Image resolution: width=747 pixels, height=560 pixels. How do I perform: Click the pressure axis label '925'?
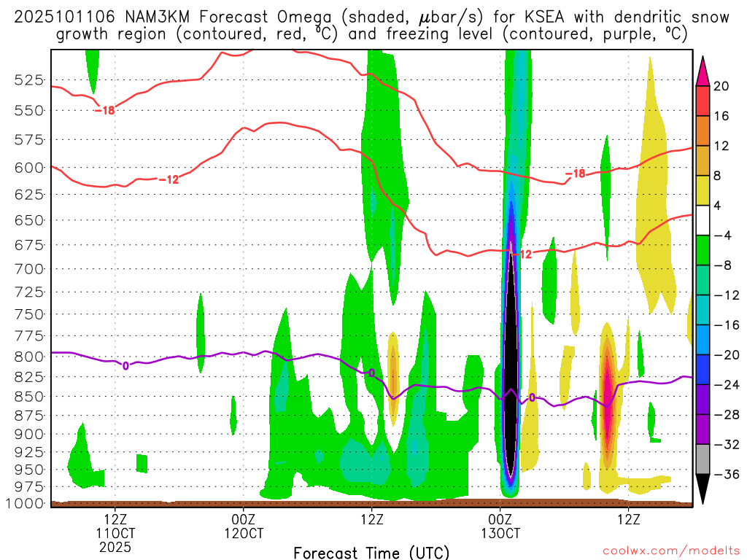[29, 451]
